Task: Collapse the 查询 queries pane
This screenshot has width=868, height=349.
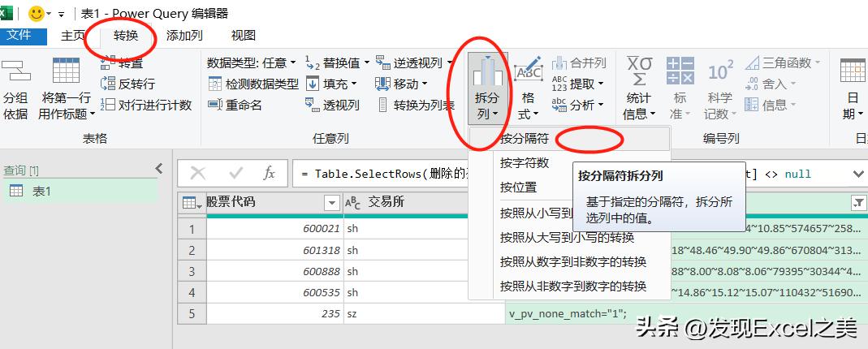Action: (x=159, y=168)
